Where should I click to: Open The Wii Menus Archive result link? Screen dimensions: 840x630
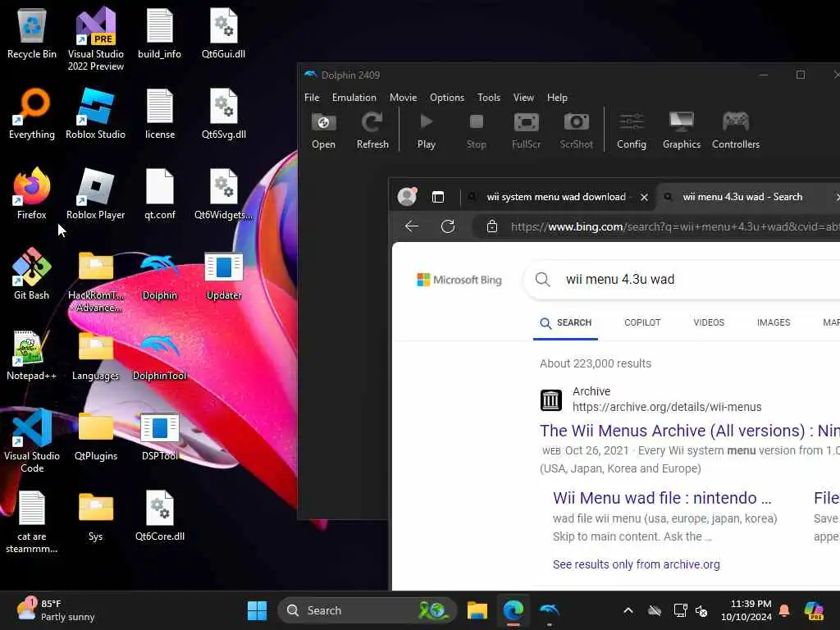pos(689,431)
